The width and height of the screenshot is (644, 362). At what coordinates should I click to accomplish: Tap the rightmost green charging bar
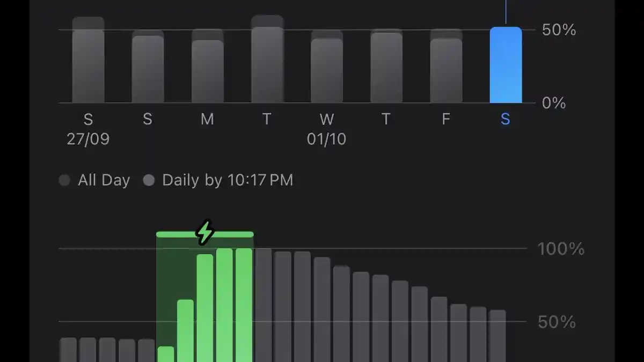coord(244,305)
